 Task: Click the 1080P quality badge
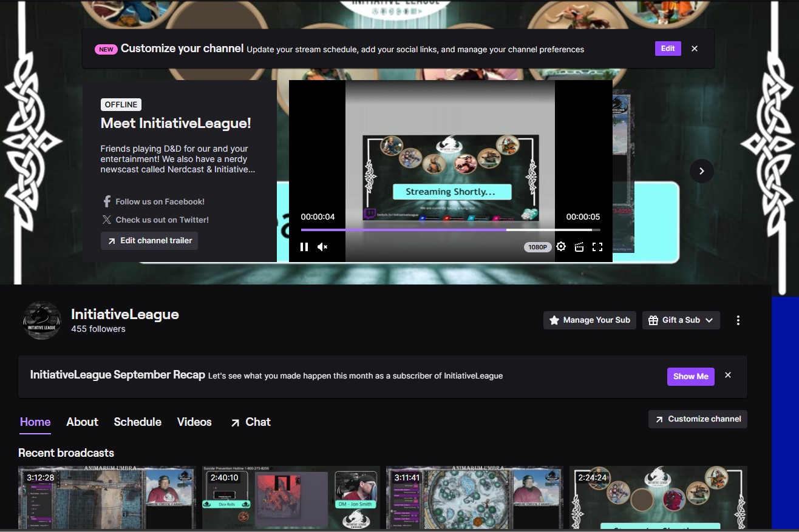pyautogui.click(x=537, y=247)
